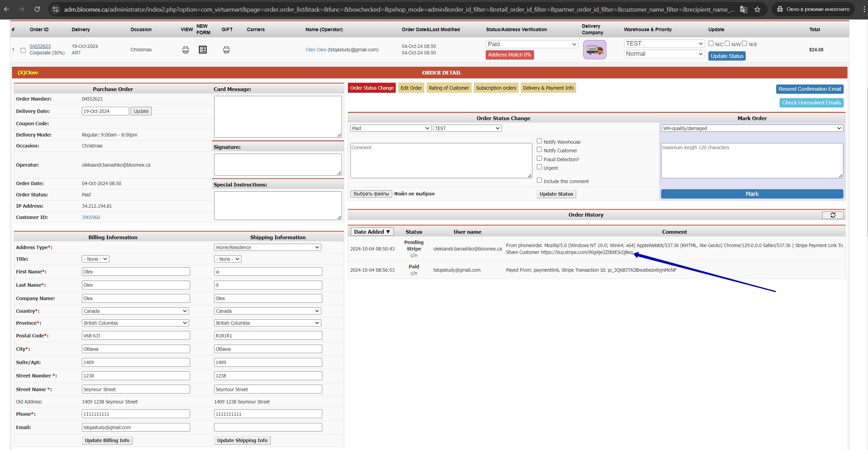Focus the Card Message textarea
This screenshot has height=450, width=868.
(x=278, y=117)
